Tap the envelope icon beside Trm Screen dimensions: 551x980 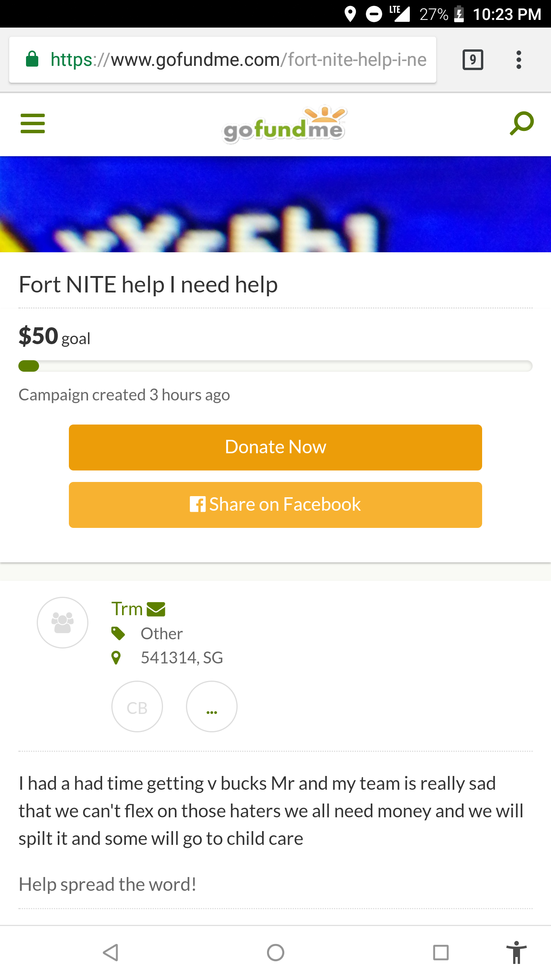tap(156, 609)
